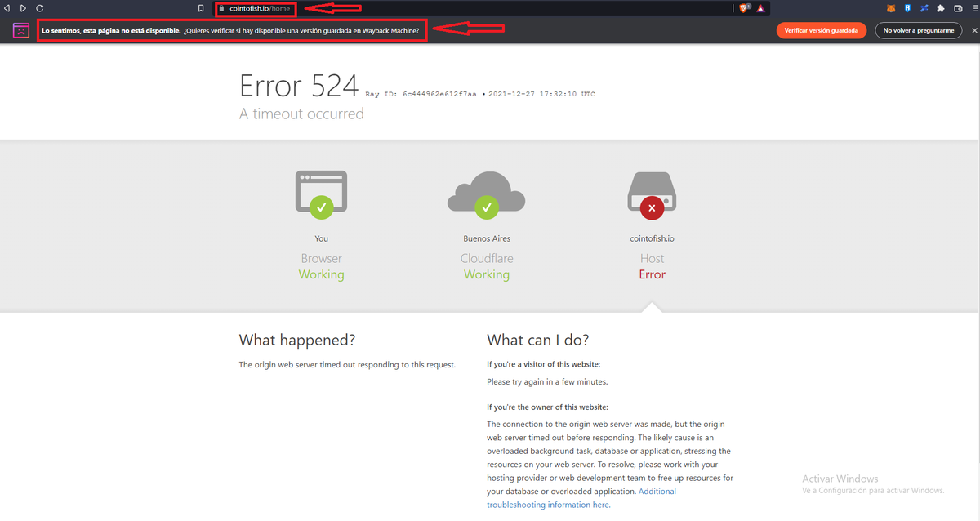The image size is (980, 521).
Task: Open Brave Shields lion icon
Action: 744,8
